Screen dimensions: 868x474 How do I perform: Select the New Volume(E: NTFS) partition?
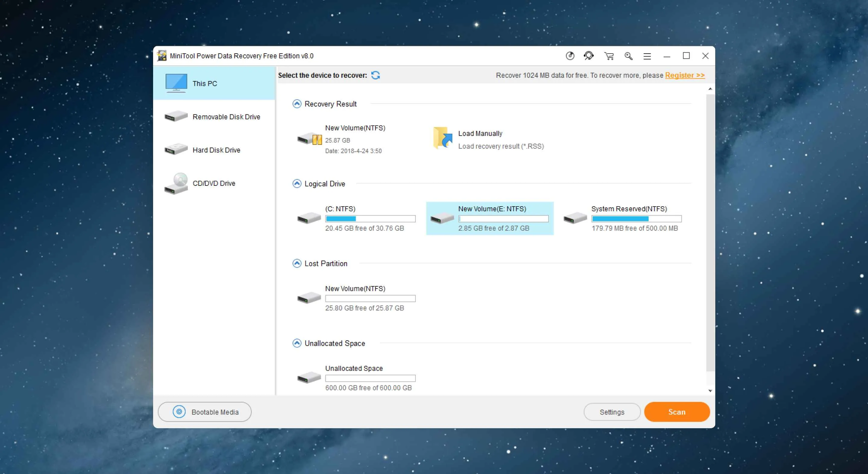coord(489,219)
